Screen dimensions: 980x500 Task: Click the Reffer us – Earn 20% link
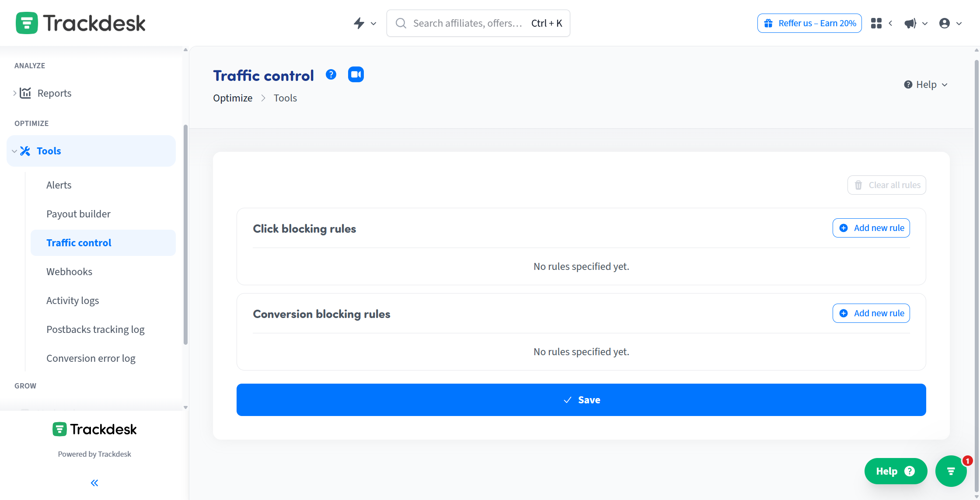(x=809, y=23)
